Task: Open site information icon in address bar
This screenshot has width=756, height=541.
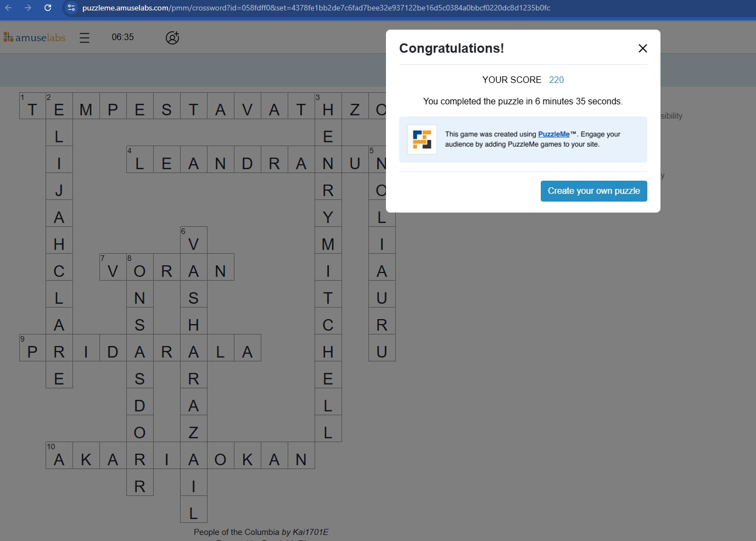Action: (x=71, y=8)
